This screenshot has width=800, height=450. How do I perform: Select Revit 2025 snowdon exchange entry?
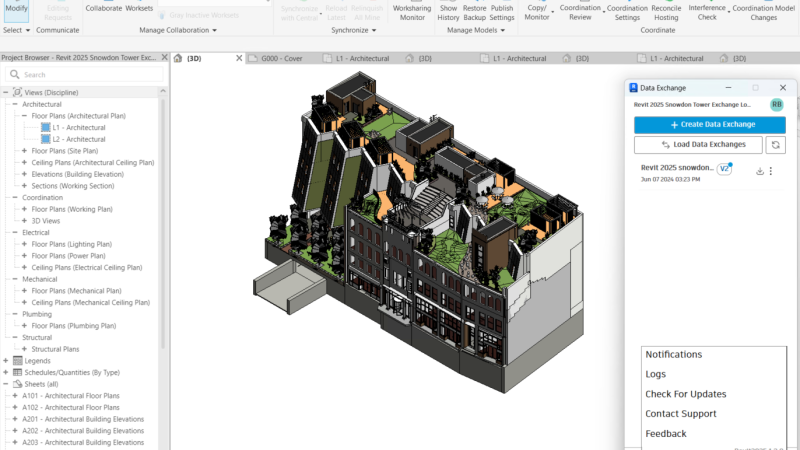pos(677,168)
